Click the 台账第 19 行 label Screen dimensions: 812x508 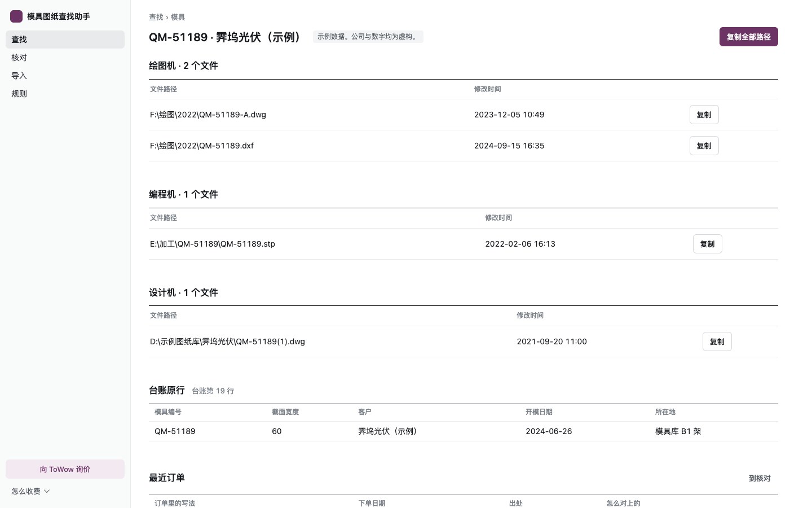coord(213,391)
